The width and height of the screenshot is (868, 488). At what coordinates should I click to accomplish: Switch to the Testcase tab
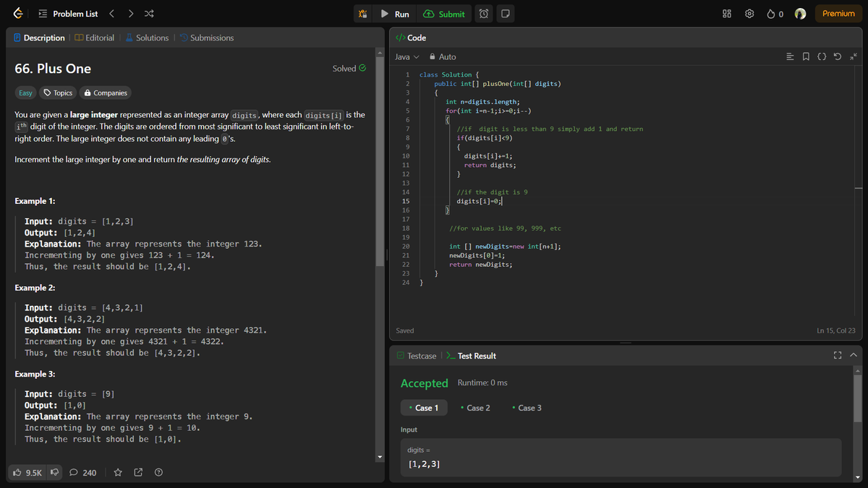(x=416, y=356)
